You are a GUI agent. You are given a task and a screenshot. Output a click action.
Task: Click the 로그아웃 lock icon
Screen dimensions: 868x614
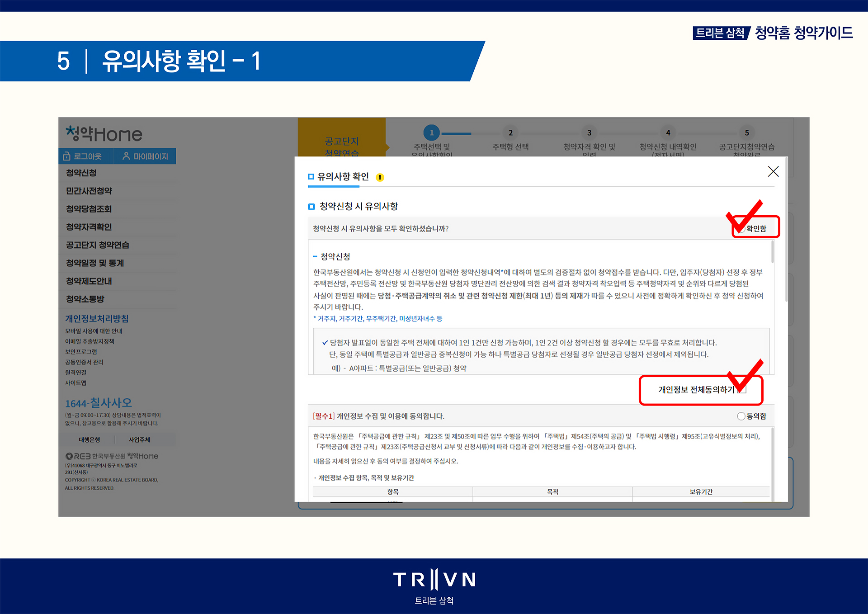tap(67, 156)
